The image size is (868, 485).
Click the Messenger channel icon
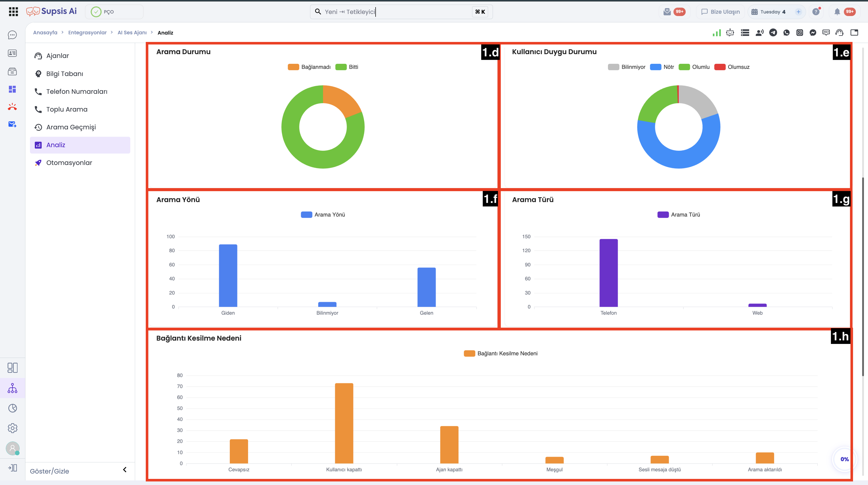coord(813,33)
